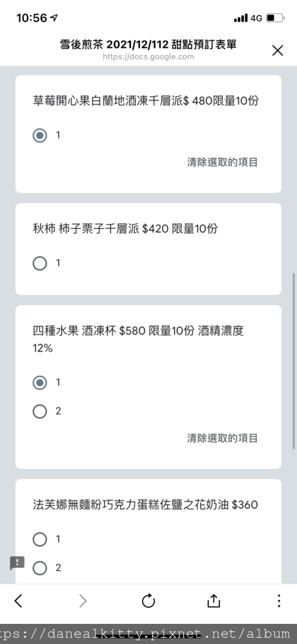Clear selection under 四種水果 酒凍杯
This screenshot has width=297, height=644.
[x=222, y=438]
